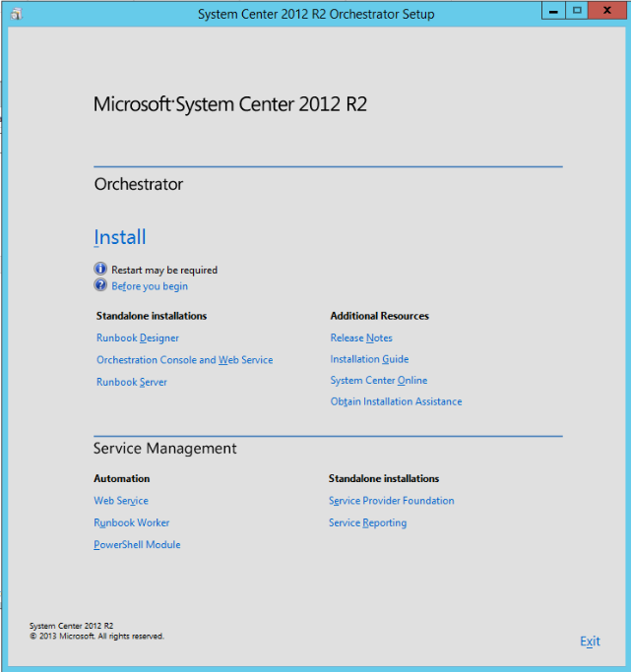Click the setup icon in title bar
The width and height of the screenshot is (631, 672).
coord(15,14)
